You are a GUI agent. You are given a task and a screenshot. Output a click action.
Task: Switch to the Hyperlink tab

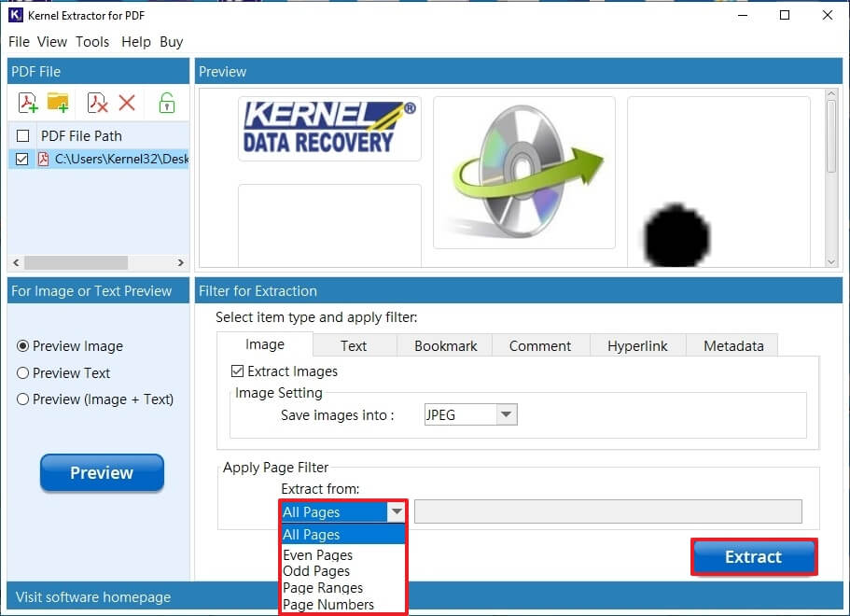pyautogui.click(x=637, y=346)
